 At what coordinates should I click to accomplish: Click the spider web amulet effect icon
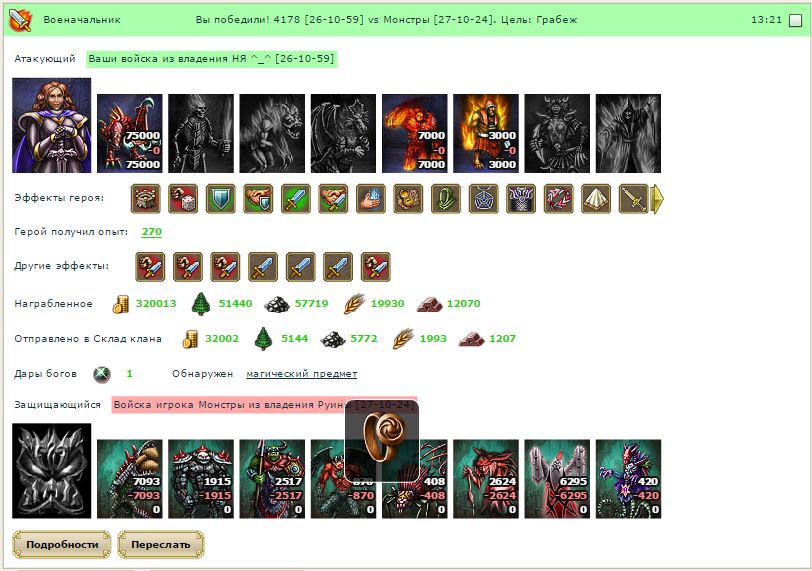(483, 199)
